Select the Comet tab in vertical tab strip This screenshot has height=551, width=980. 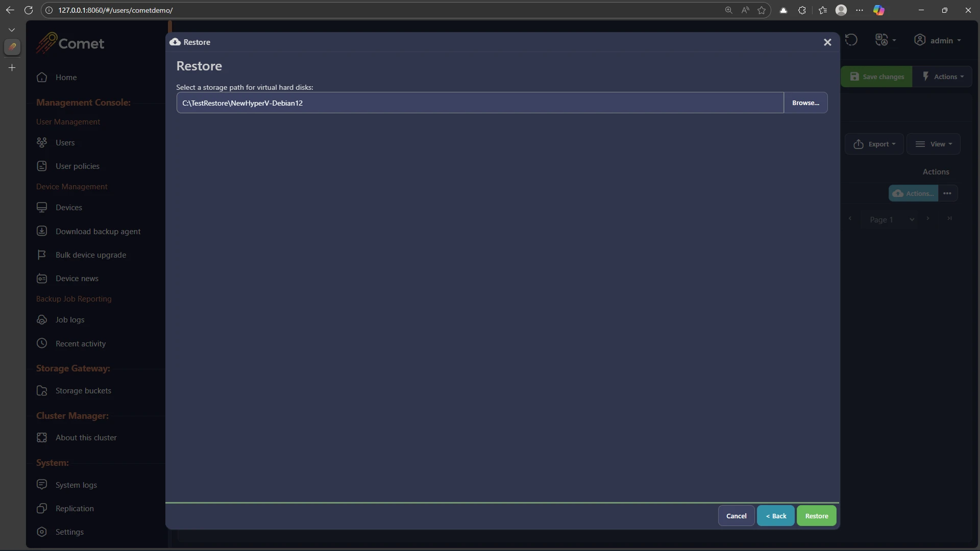tap(12, 47)
